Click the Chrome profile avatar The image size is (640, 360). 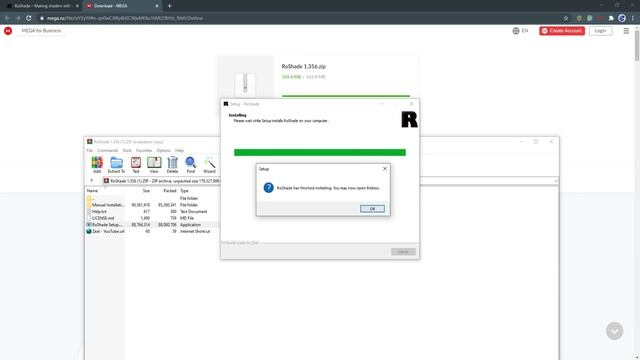point(622,18)
